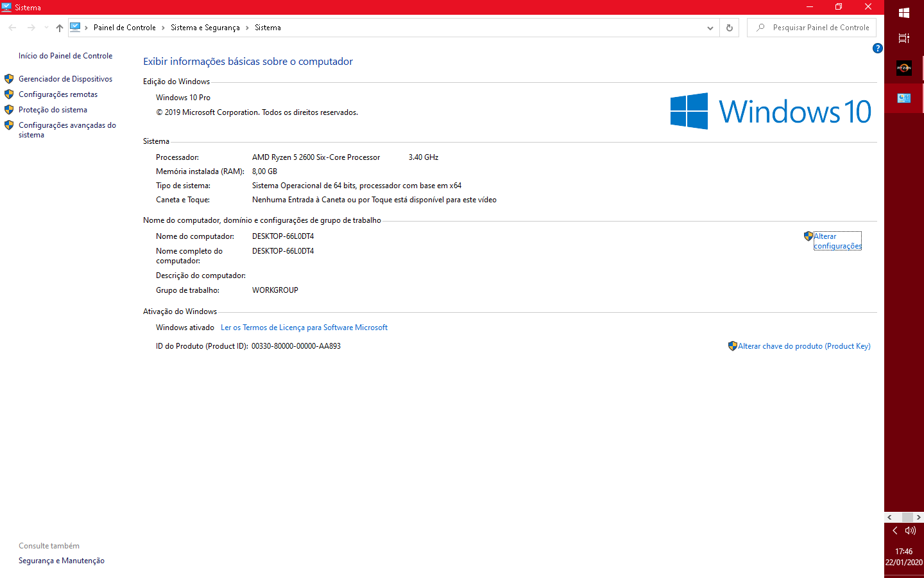
Task: Select the Product ID 00330-80000-00000-AA893
Action: click(296, 346)
